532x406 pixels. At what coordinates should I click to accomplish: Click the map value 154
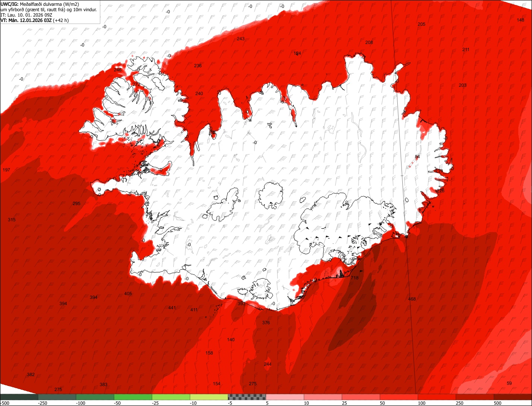click(217, 384)
